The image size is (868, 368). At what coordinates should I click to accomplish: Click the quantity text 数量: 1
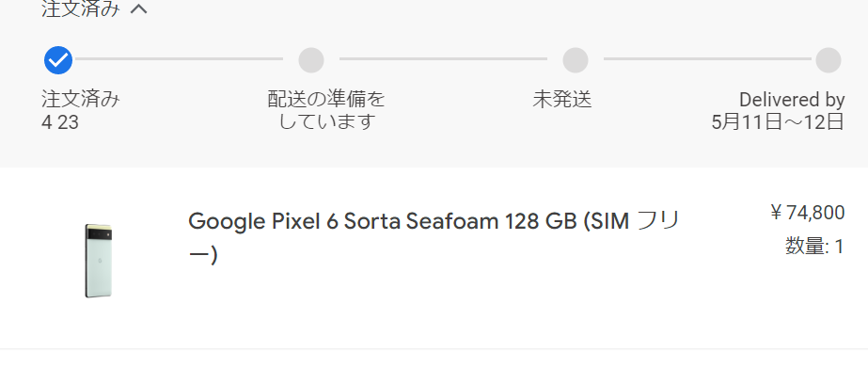(814, 247)
